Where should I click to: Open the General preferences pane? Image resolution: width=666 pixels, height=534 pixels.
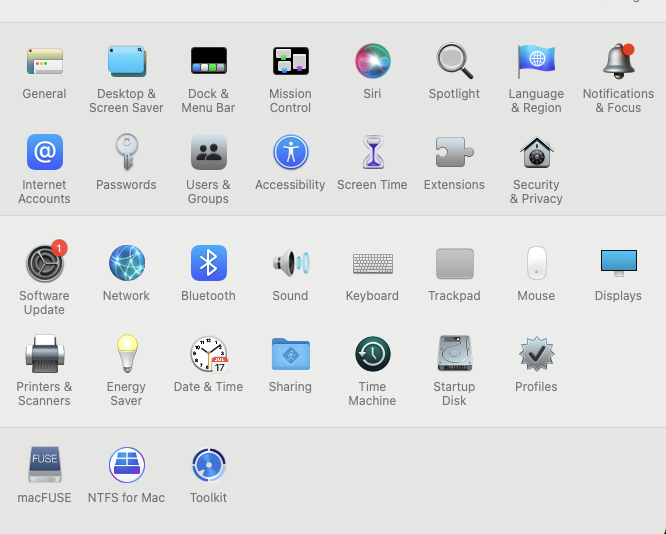(45, 61)
